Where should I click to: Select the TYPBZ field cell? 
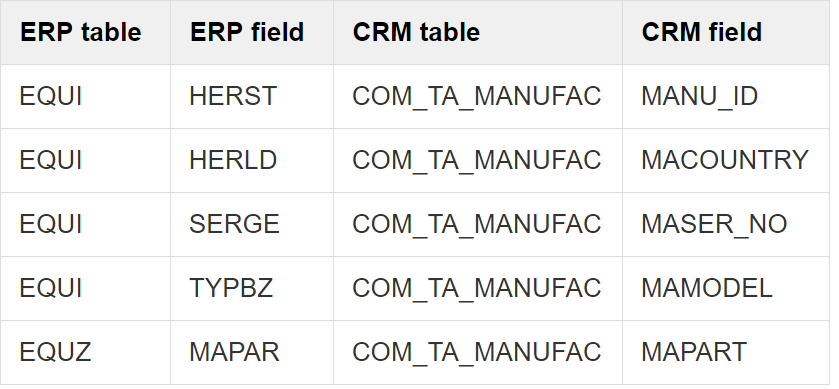[252, 288]
